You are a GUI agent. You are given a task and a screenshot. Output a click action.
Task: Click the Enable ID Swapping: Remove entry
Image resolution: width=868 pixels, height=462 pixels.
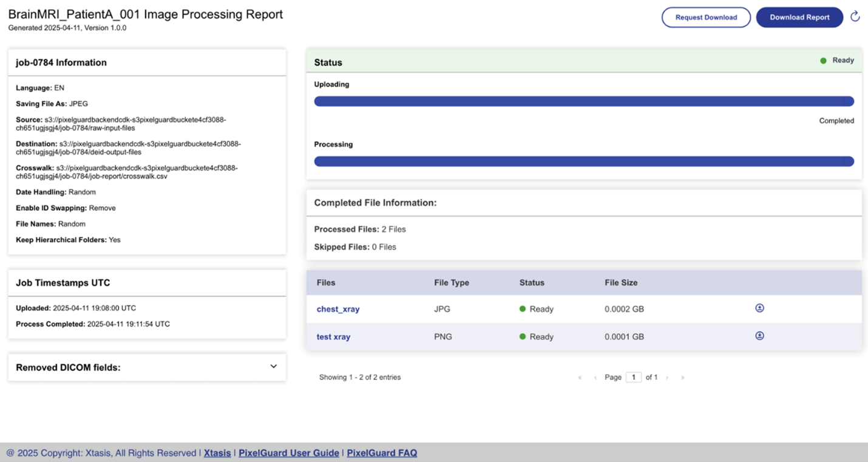66,208
